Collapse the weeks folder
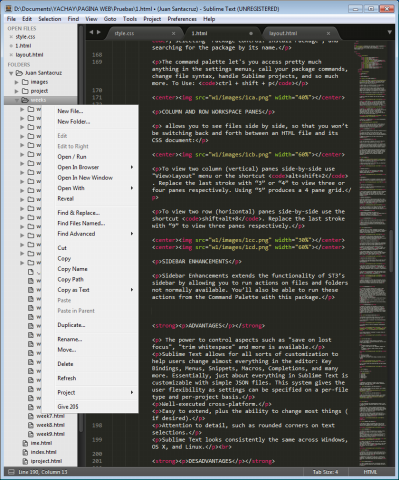The image size is (399, 480). tap(17, 100)
